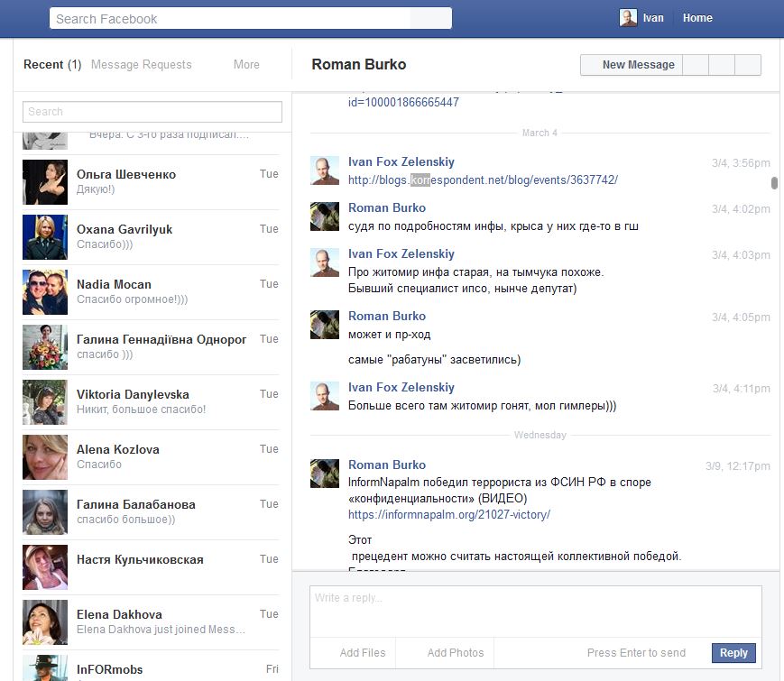Toggle the Press Enter to send option
This screenshot has width=784, height=681.
635,653
